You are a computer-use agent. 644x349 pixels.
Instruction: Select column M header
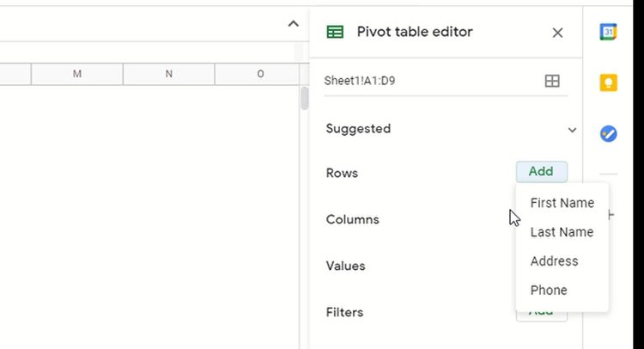pos(77,75)
